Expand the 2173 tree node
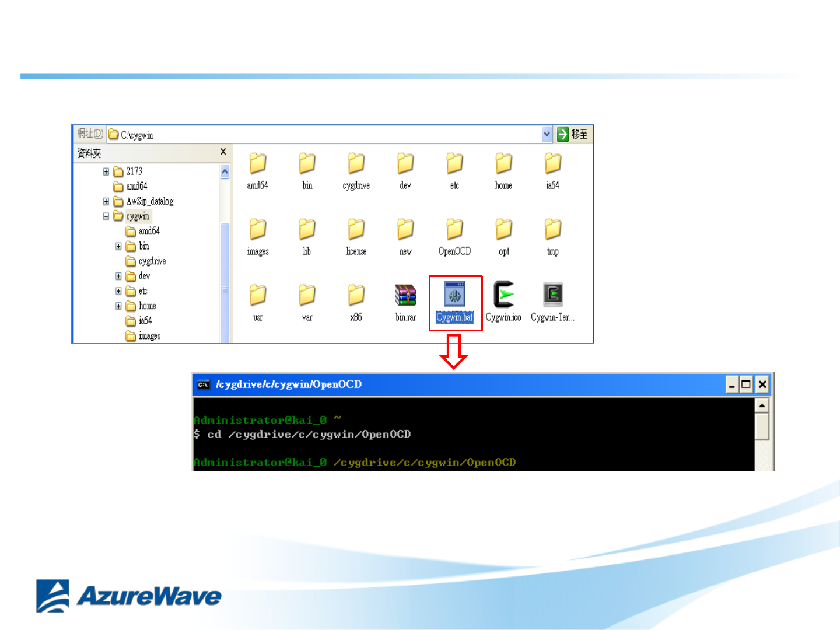 tap(106, 171)
